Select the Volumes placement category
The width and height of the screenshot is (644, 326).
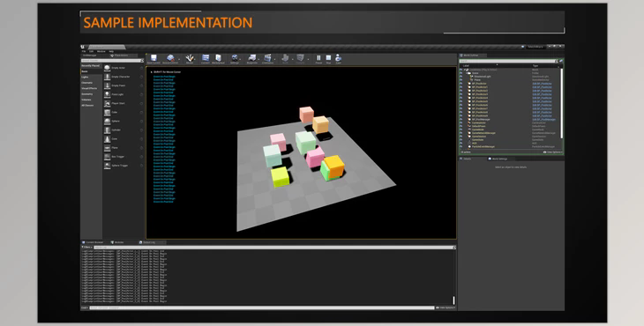pyautogui.click(x=86, y=100)
